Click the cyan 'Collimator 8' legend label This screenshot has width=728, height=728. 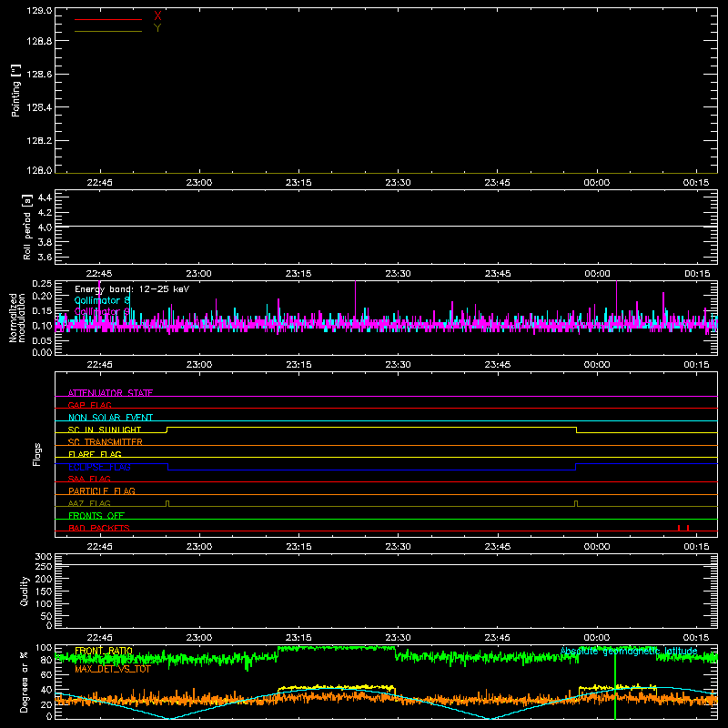tap(102, 301)
